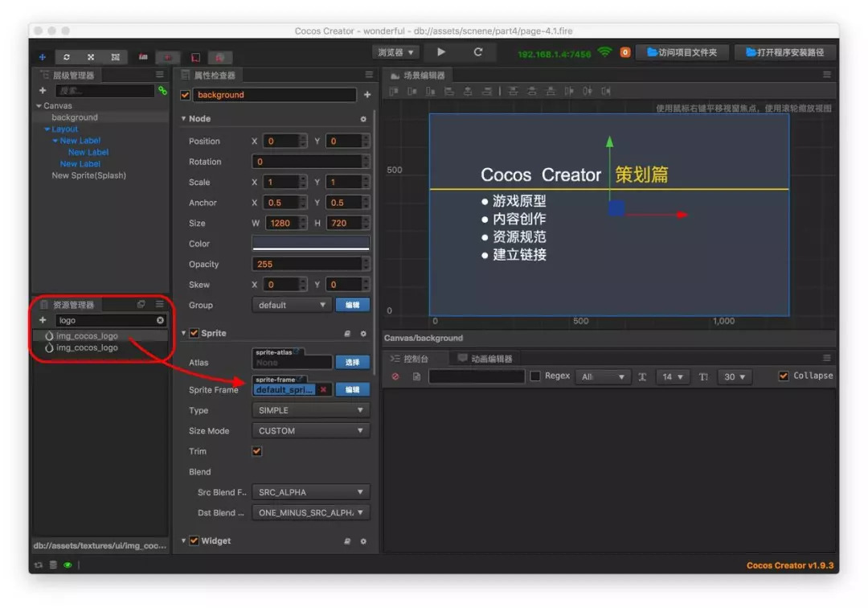
Task: Open the Src Blend Factor SRC_ALPHA dropdown
Action: (x=310, y=492)
